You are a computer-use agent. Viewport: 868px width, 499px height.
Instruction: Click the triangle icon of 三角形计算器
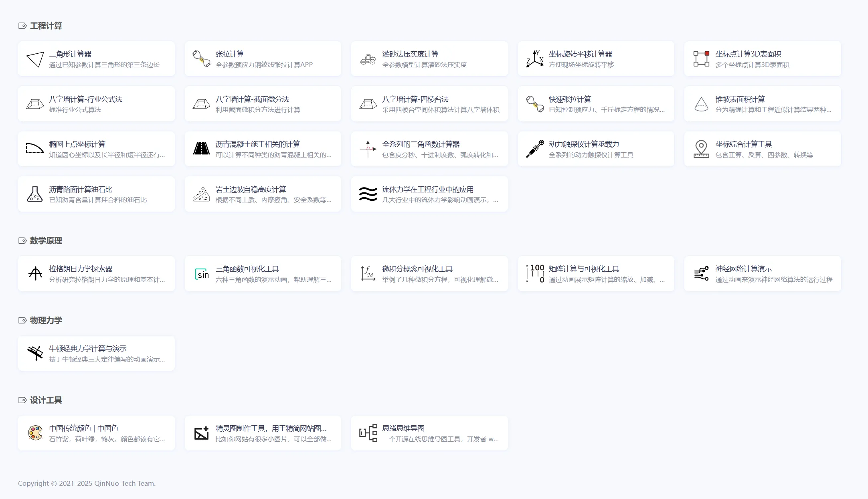[35, 59]
